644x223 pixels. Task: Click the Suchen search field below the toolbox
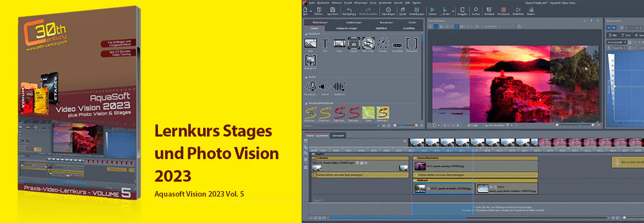pos(339,125)
